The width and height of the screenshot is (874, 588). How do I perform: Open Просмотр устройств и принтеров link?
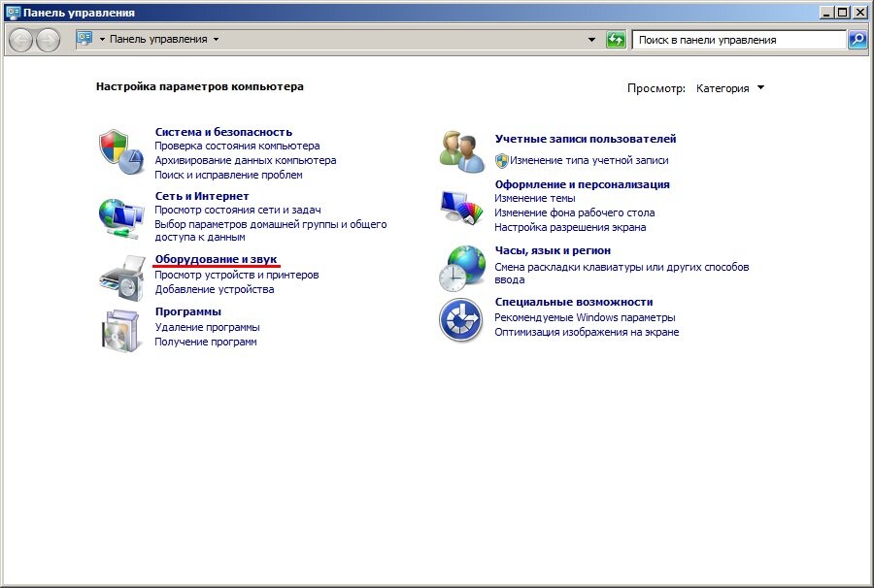(x=237, y=275)
